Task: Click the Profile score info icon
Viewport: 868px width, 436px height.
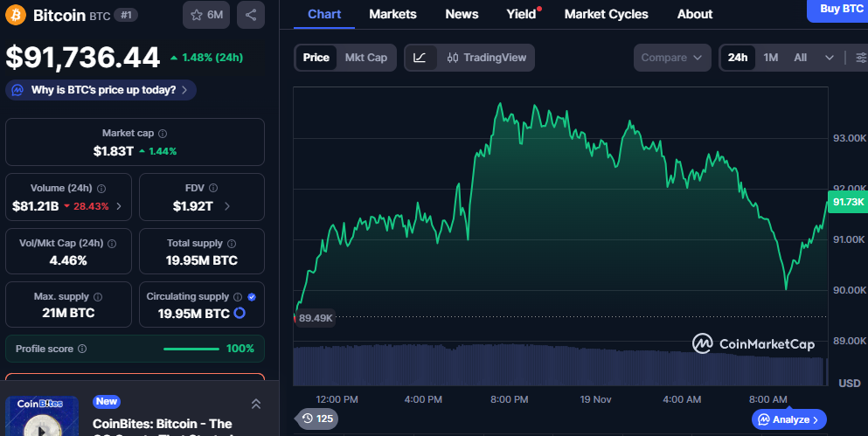Action: [x=82, y=349]
